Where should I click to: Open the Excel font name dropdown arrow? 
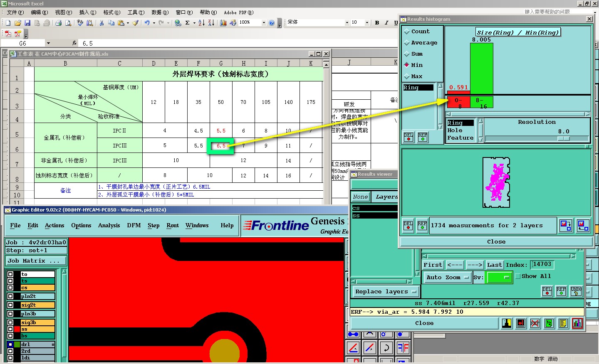pos(347,23)
